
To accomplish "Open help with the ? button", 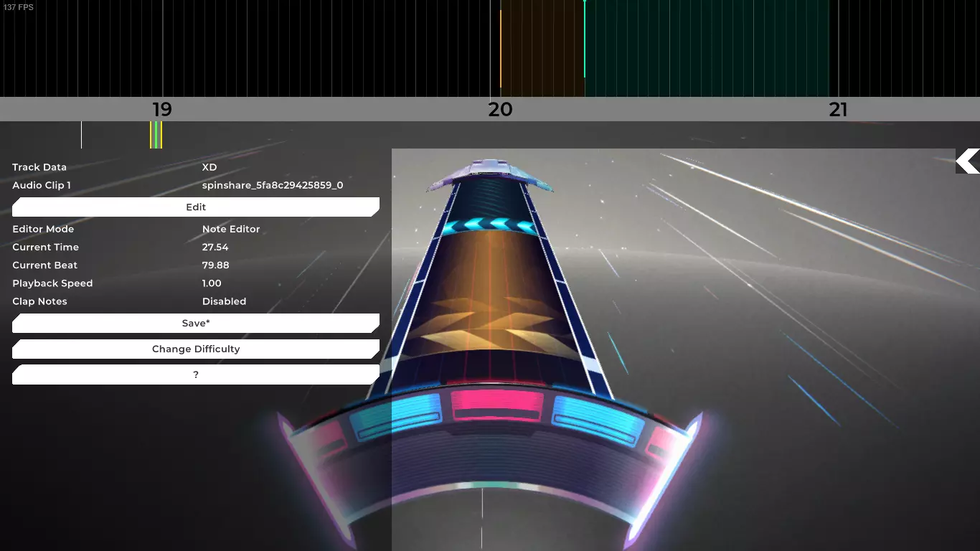I will (196, 375).
